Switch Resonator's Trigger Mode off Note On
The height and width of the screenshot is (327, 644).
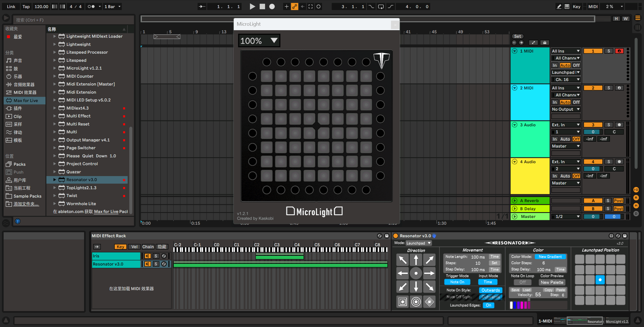point(457,282)
